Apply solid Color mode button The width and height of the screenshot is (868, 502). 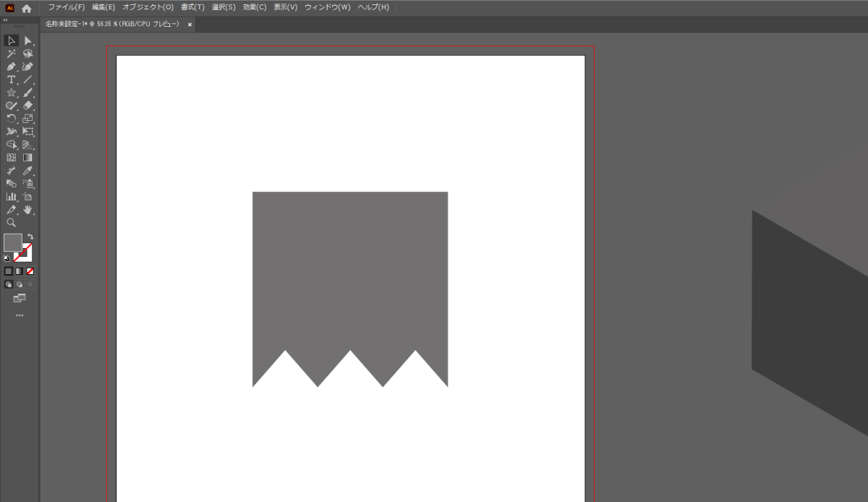click(9, 271)
